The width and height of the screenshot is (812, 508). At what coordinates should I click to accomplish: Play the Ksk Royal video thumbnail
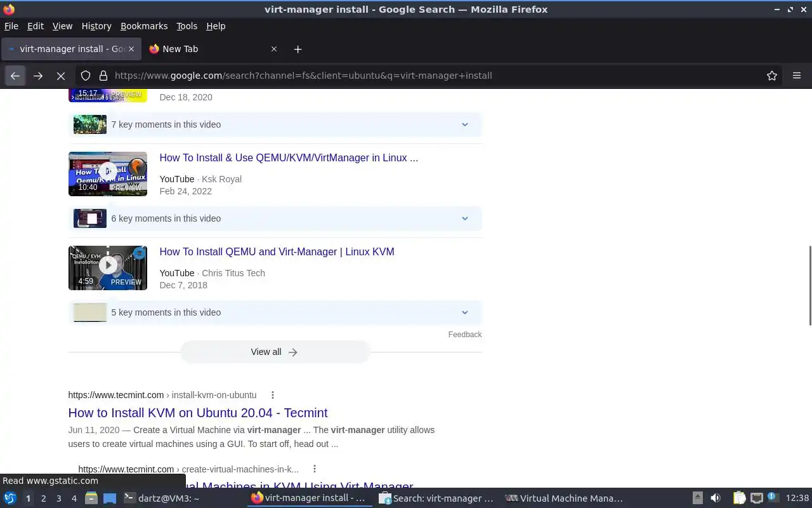click(x=108, y=174)
